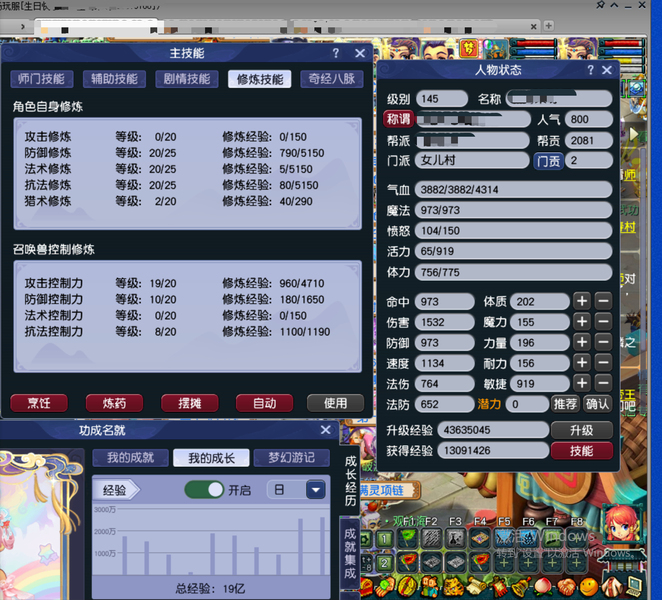
Task: Decrease 敏捷 with its minus button
Action: point(603,383)
